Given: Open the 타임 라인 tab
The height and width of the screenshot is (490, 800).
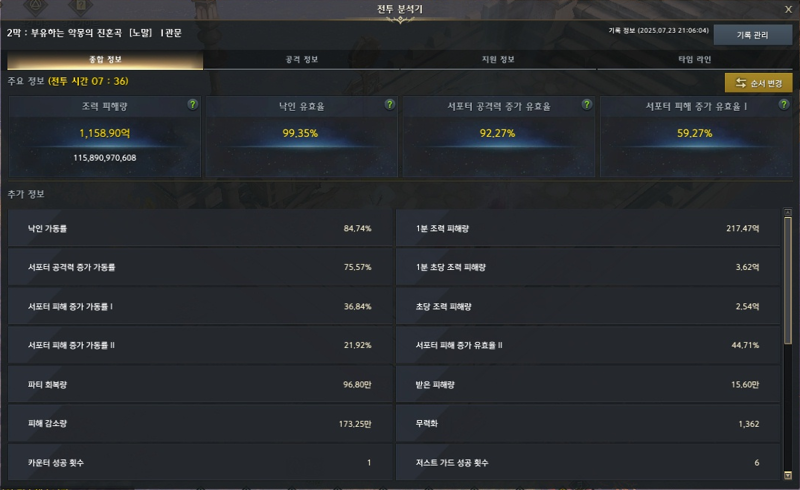Looking at the screenshot, I should (x=694, y=59).
